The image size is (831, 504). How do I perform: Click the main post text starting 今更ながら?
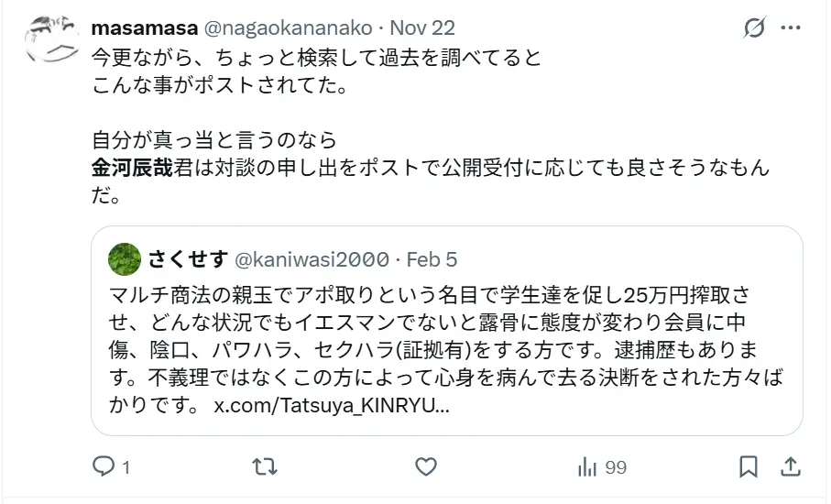click(x=317, y=57)
